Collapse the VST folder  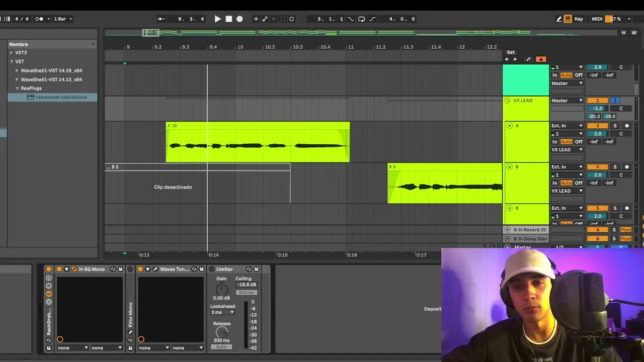tap(12, 61)
